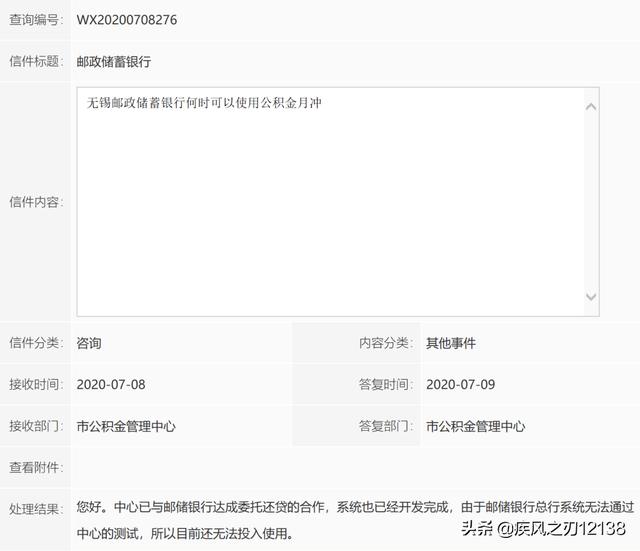The width and height of the screenshot is (640, 551).
Task: Click the scroll up arrow in letter content box
Action: click(591, 107)
